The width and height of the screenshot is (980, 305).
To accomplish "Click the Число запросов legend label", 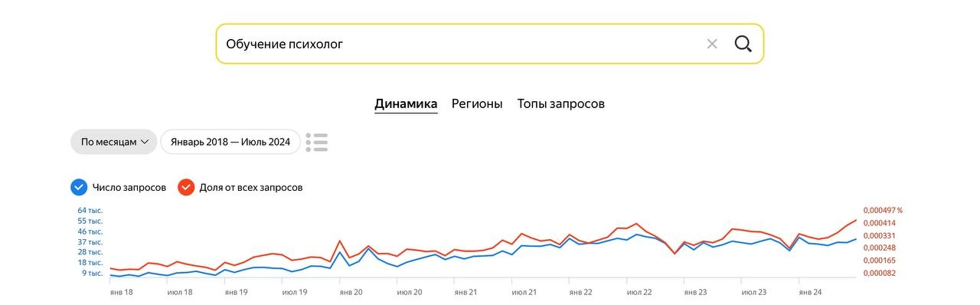I will [x=129, y=187].
